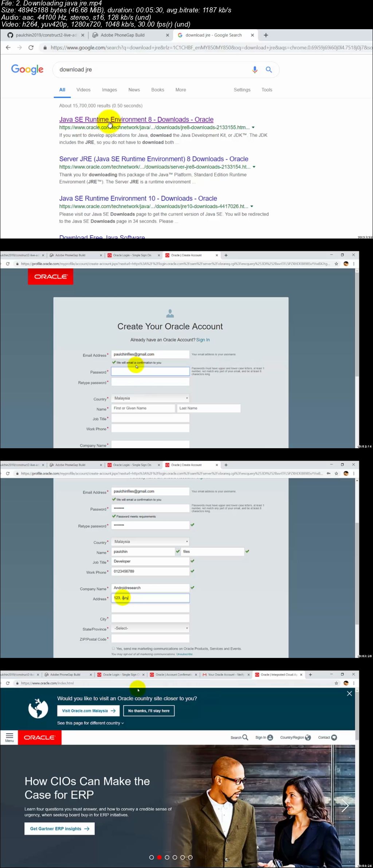Click the bookmark star on the empty Create Account page
This screenshot has width=373, height=868.
pyautogui.click(x=336, y=264)
